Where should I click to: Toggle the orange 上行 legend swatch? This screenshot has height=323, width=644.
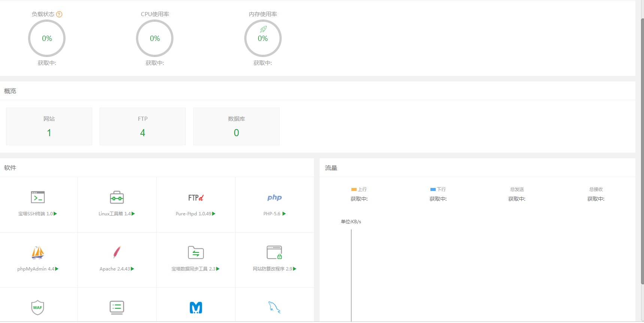(x=354, y=189)
